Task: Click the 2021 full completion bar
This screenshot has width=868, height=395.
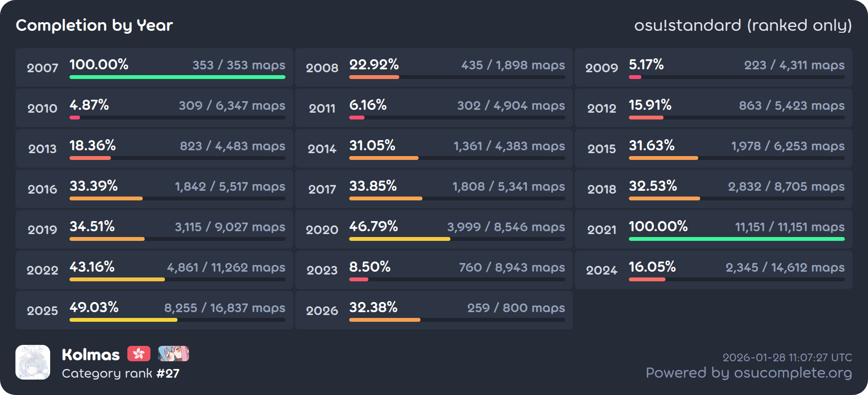Action: point(736,239)
